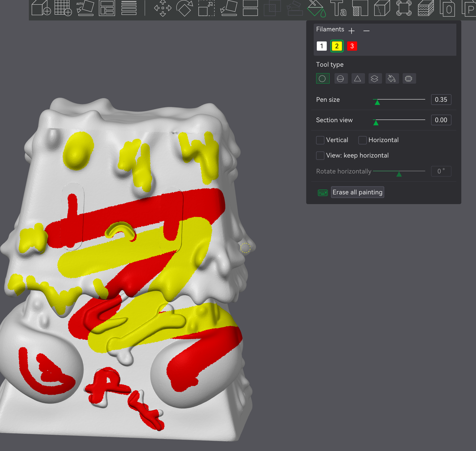This screenshot has height=451, width=476.
Task: Select the Height range layers tool type
Action: click(x=375, y=79)
